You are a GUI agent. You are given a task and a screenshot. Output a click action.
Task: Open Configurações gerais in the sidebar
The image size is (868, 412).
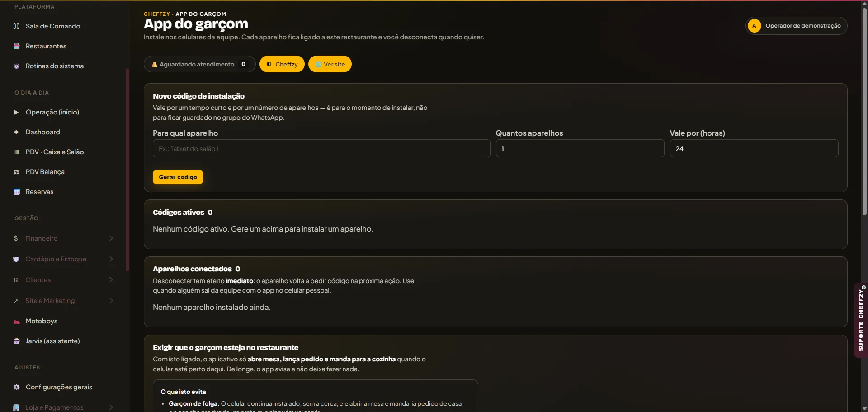[63, 387]
